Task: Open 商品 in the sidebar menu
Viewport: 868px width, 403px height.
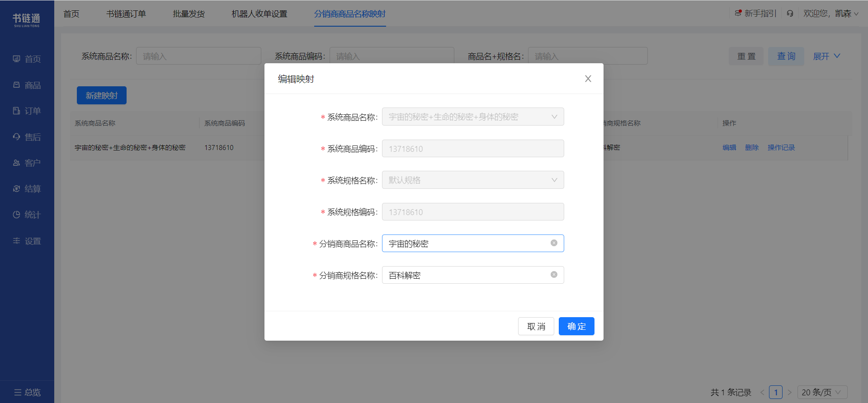Action: click(x=27, y=85)
